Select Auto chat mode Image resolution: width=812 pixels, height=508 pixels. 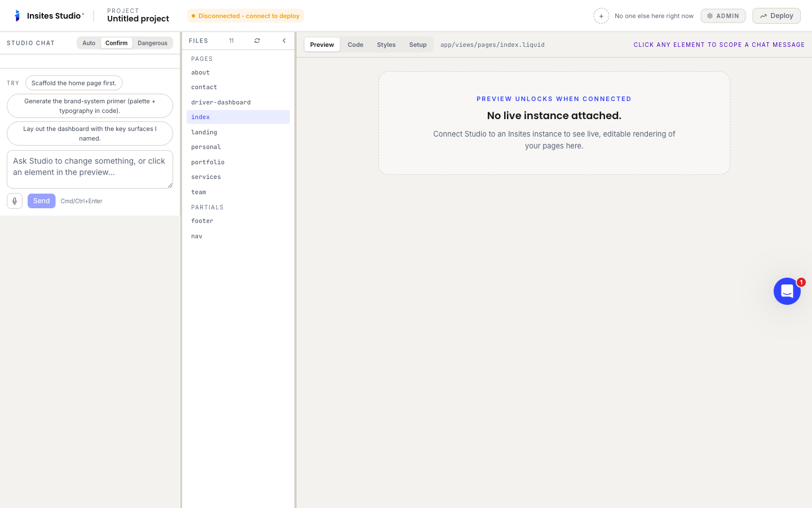(89, 43)
